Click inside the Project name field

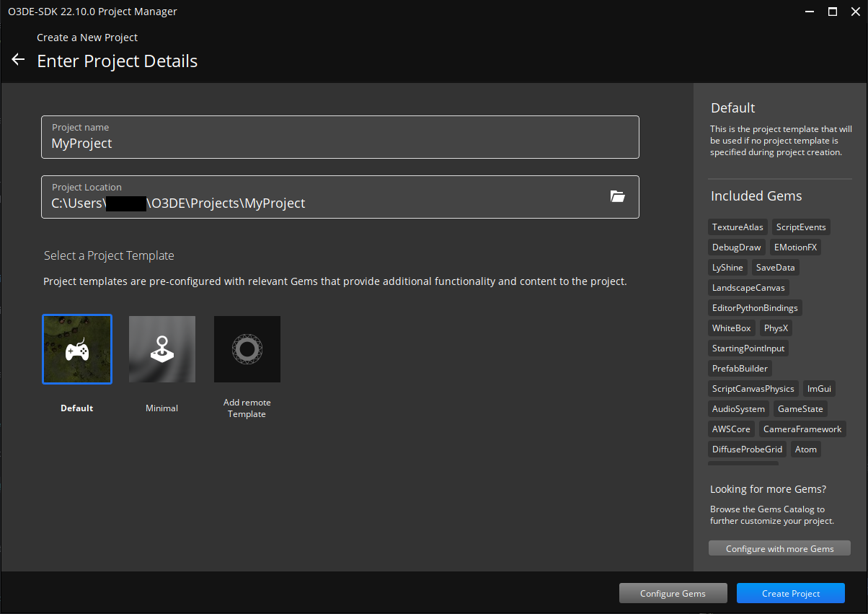pyautogui.click(x=288, y=142)
